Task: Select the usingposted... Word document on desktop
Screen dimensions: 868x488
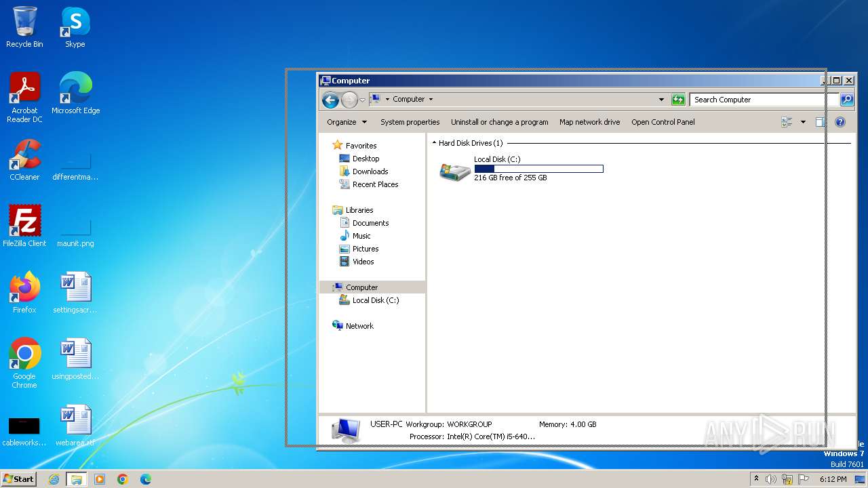Action: pyautogui.click(x=75, y=359)
